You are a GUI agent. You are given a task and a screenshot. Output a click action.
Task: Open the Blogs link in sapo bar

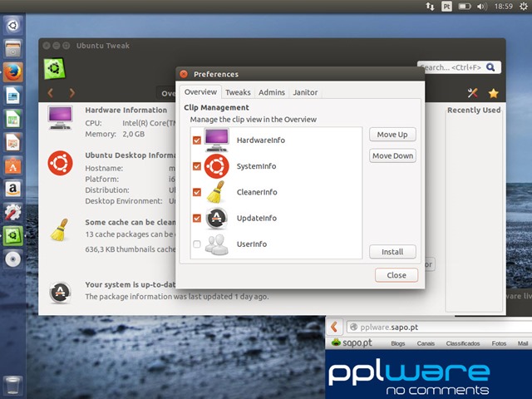tap(397, 343)
